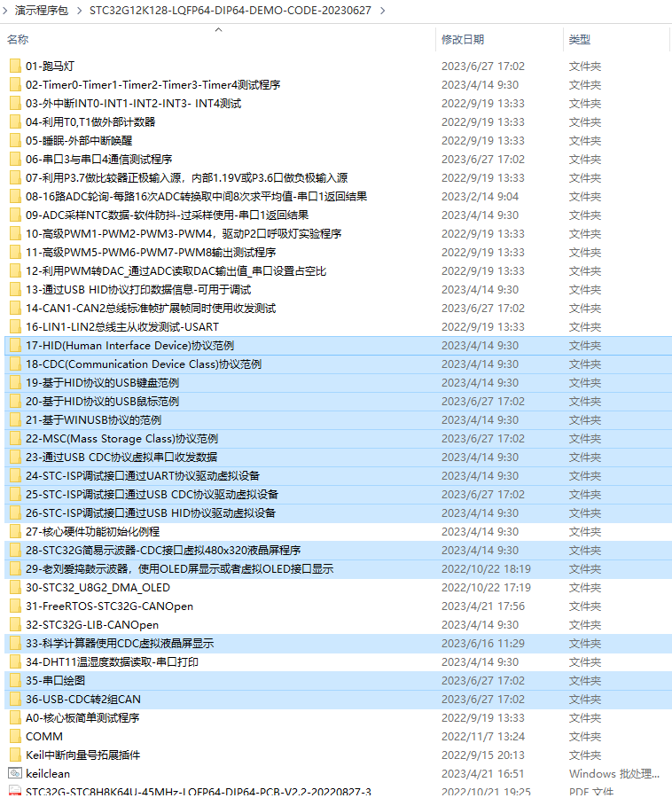Click folder icon of 16-LIN1-LIN2总线主从收发测试-USART

[15, 326]
